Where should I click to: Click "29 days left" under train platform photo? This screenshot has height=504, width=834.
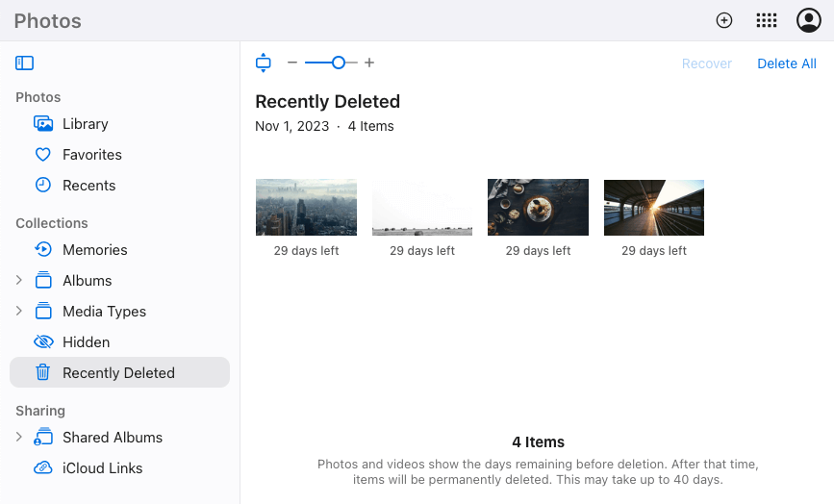tap(654, 251)
